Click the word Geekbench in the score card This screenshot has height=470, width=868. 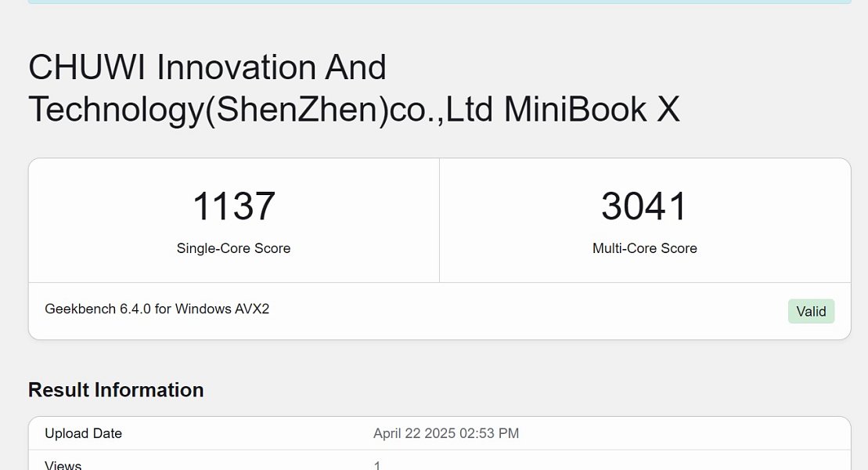click(x=80, y=309)
